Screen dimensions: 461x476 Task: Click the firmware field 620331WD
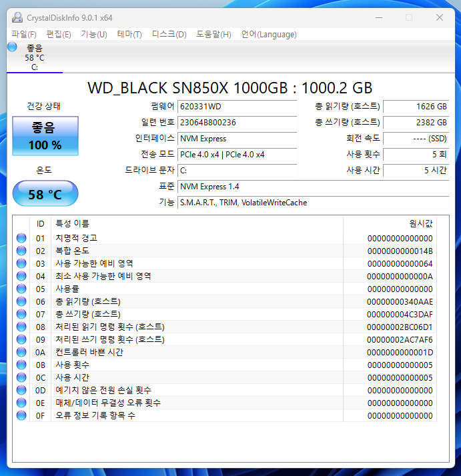238,107
